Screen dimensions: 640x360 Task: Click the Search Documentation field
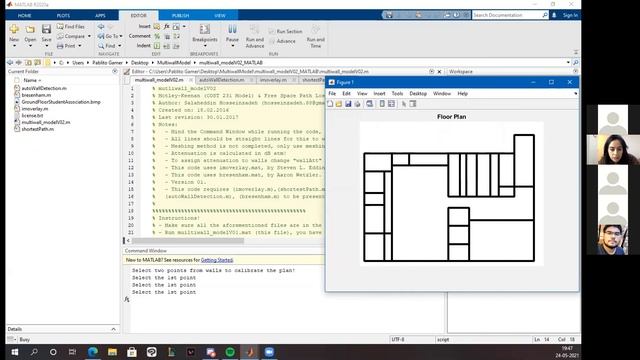click(x=508, y=15)
